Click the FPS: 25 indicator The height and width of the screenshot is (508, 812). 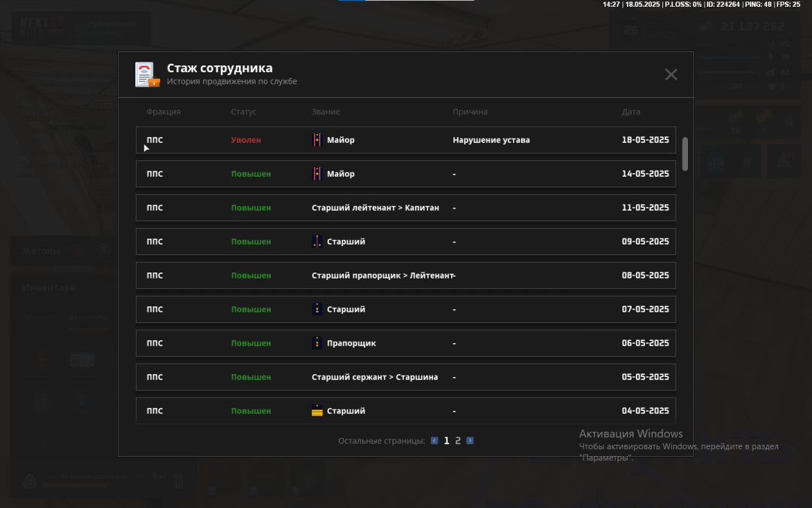coord(789,5)
